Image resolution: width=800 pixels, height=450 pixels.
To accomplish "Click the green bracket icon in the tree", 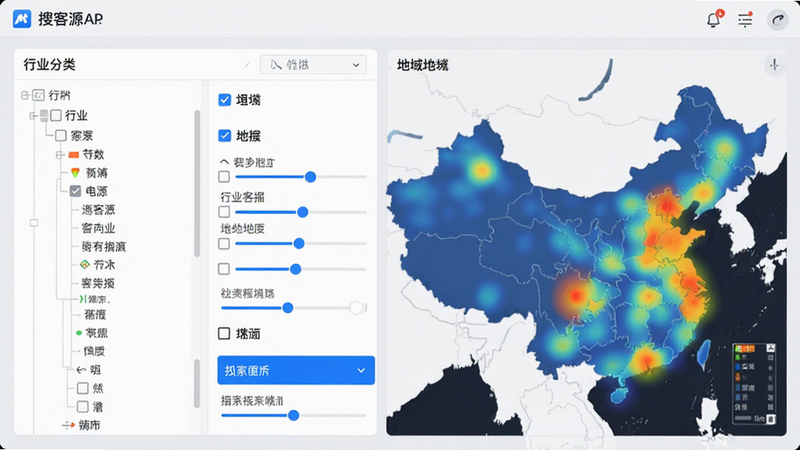I will (83, 299).
